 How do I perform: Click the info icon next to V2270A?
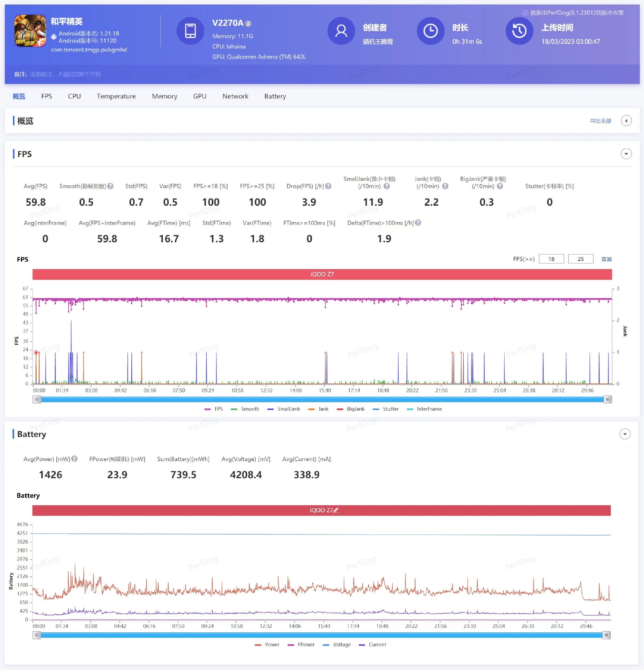point(248,23)
